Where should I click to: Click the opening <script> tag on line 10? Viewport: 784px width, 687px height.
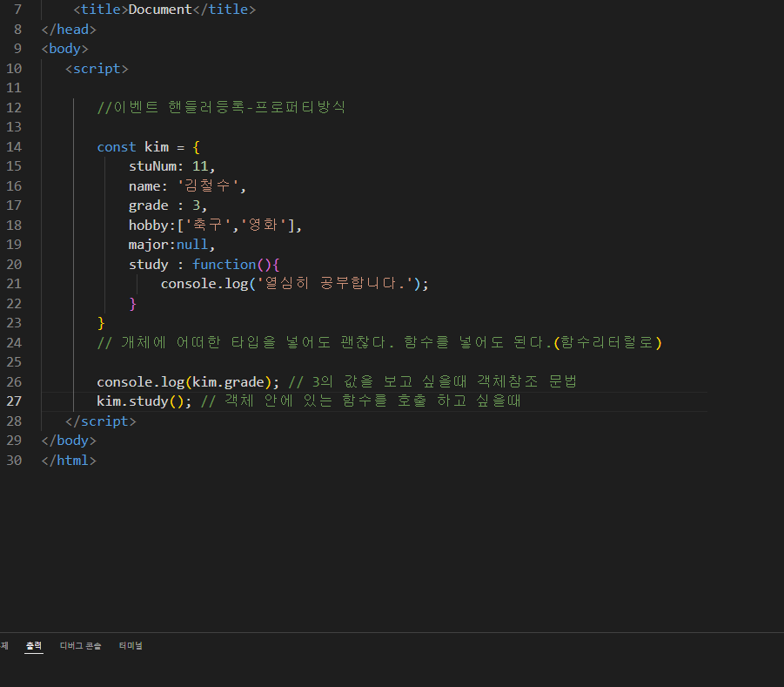[97, 69]
